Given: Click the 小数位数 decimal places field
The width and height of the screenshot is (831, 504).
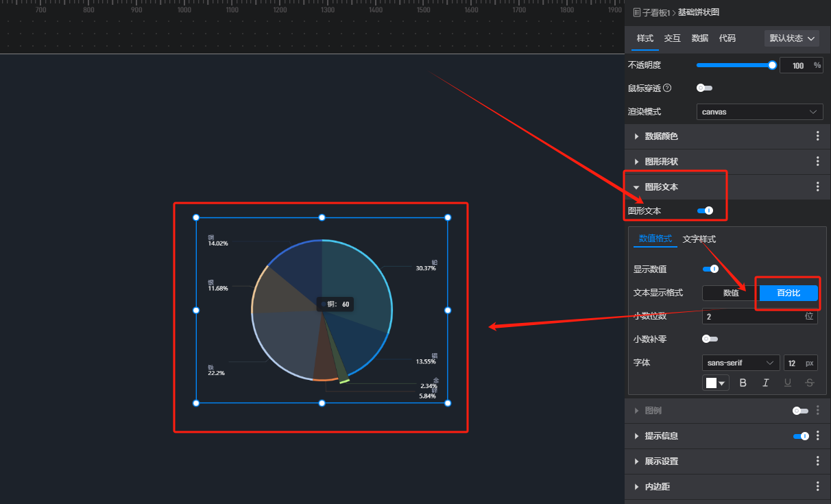Looking at the screenshot, I should click(760, 316).
